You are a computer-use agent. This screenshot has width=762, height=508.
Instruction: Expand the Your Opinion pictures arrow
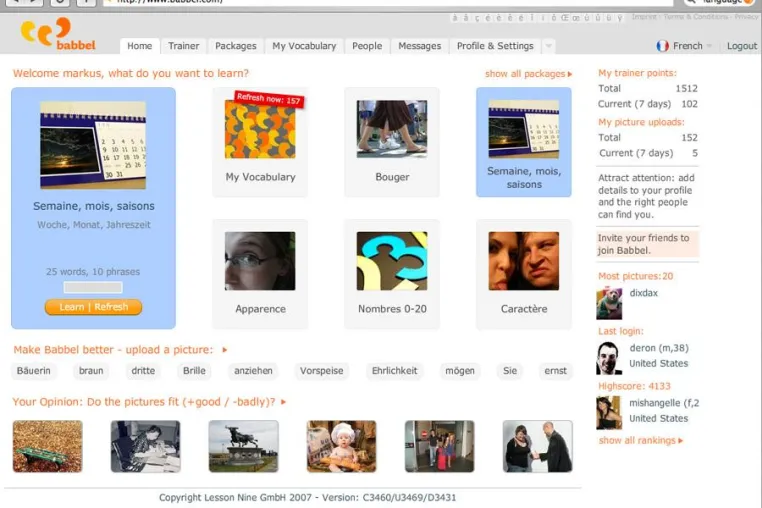(283, 402)
